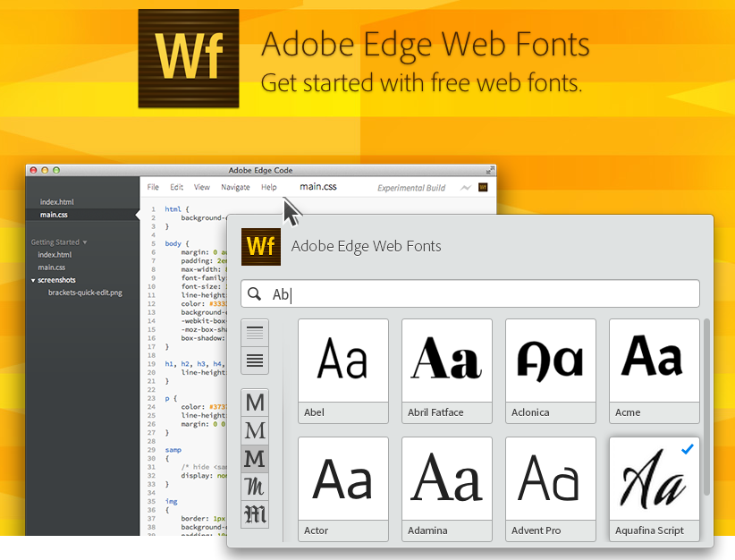Image resolution: width=735 pixels, height=560 pixels.
Task: Click the "html {" selector in the code
Action: pos(177,209)
